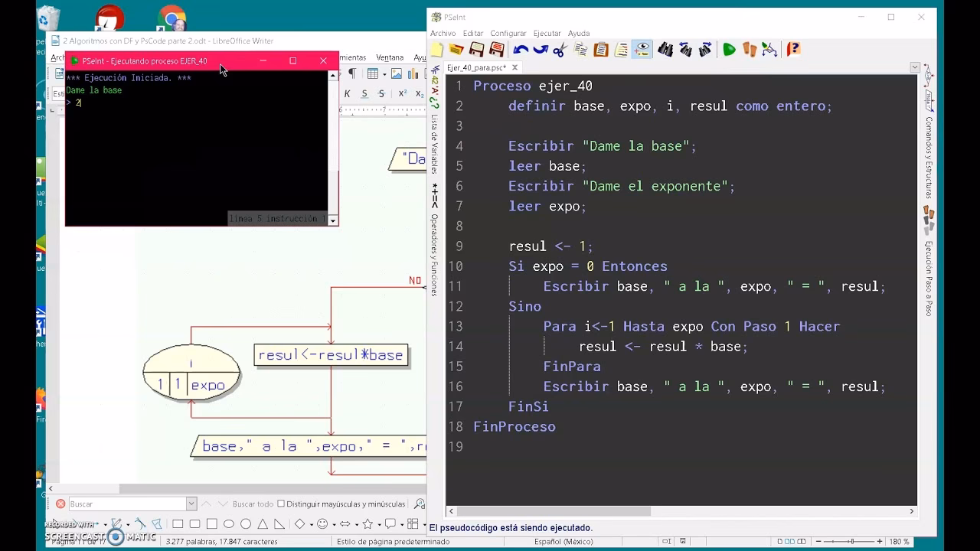Toggle the Distinguir mayúsculas y minúsculas checkbox
Image resolution: width=980 pixels, height=551 pixels.
[x=281, y=504]
